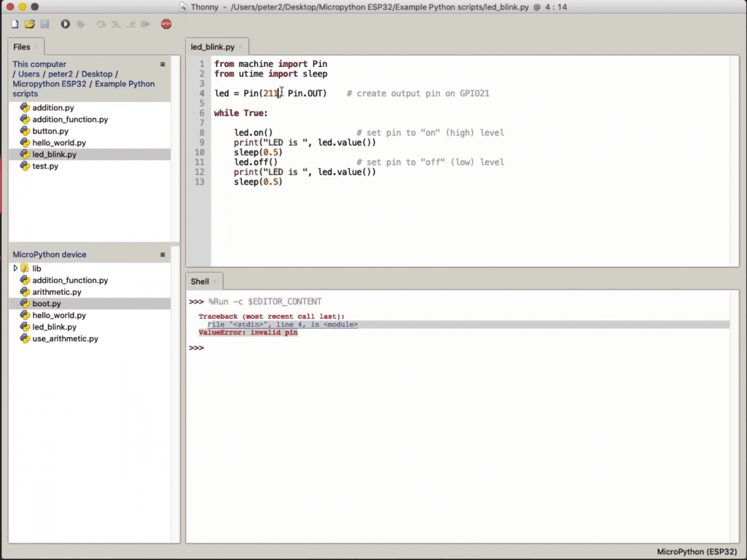Close the led_blink.py editor tab
Screen dimensions: 747x560
[240, 47]
